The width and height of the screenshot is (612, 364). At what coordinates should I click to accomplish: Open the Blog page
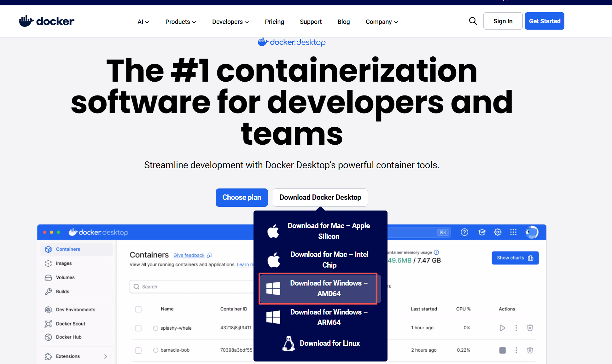pos(344,22)
